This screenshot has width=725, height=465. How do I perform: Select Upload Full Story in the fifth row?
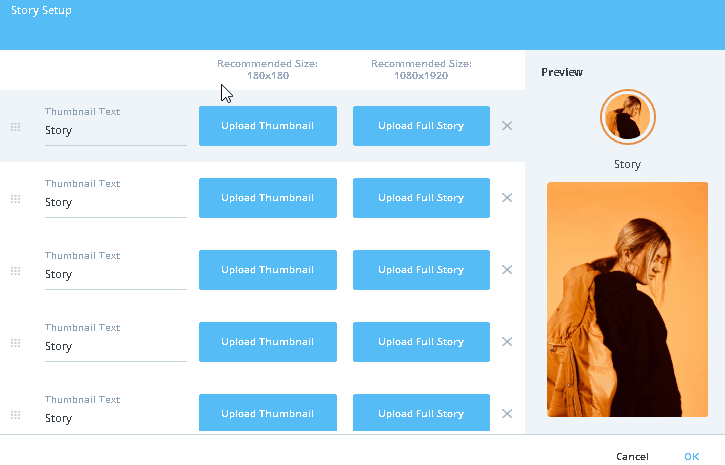(421, 413)
